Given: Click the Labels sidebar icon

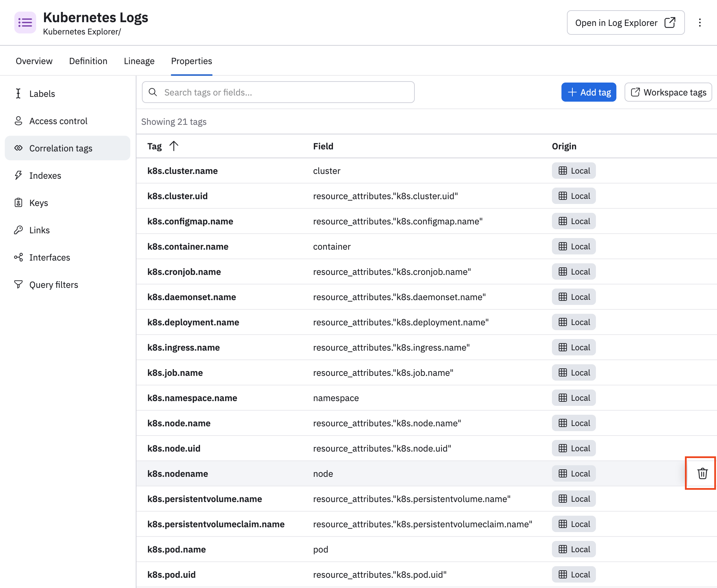Looking at the screenshot, I should coord(18,93).
